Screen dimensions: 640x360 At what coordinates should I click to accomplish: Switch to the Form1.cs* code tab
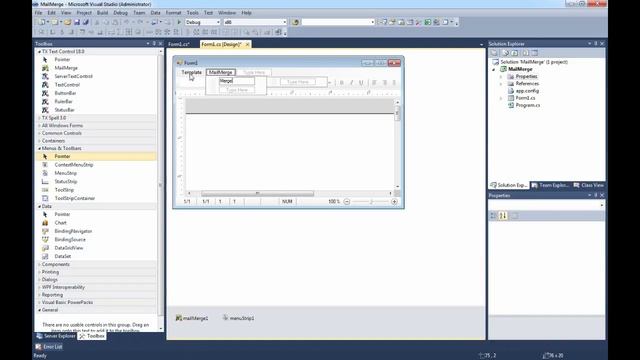tap(179, 44)
